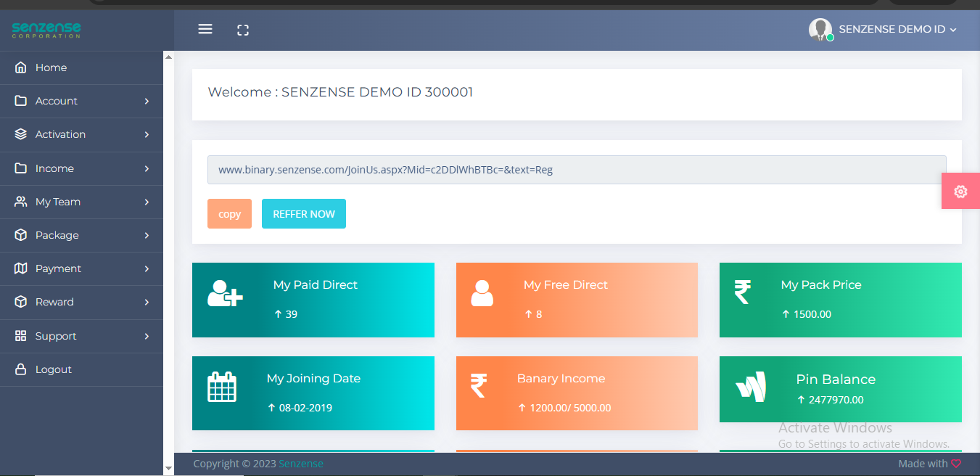Open the Support menu item
Viewport: 980px width, 476px height.
(x=81, y=336)
